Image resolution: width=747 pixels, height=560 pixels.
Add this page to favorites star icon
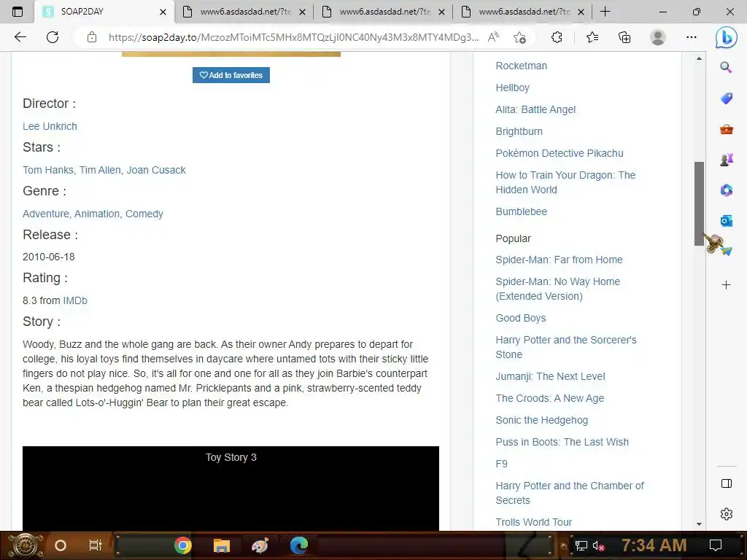pos(519,37)
